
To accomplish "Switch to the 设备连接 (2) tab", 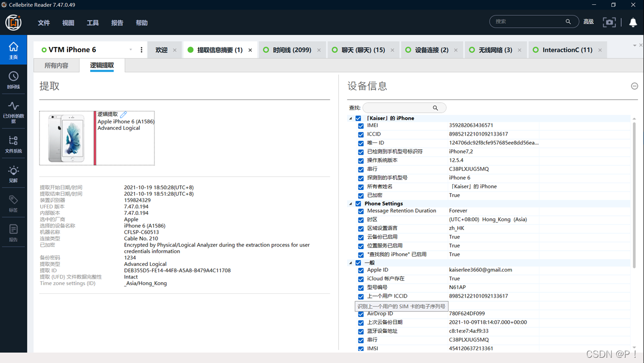I will pos(431,50).
